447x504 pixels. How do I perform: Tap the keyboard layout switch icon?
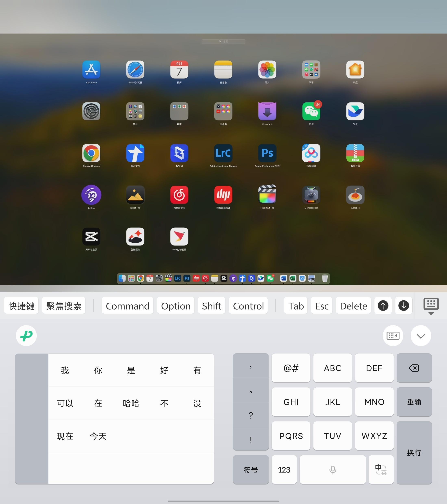(393, 336)
